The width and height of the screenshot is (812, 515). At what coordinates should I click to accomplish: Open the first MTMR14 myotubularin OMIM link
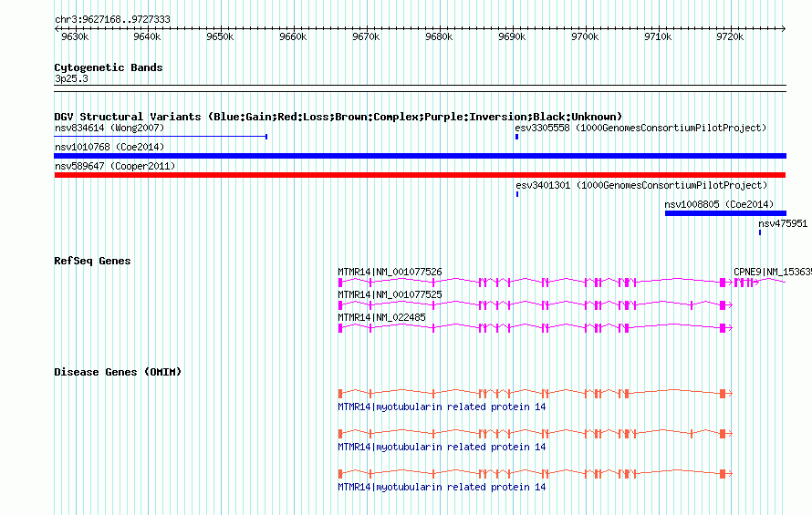tap(442, 407)
